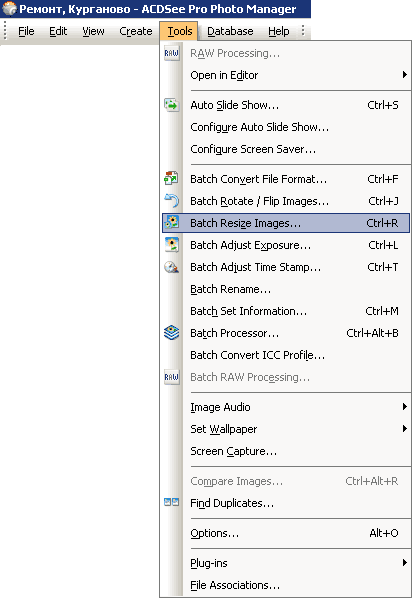The width and height of the screenshot is (412, 598).
Task: Select Screen Capture
Action: pos(286,451)
